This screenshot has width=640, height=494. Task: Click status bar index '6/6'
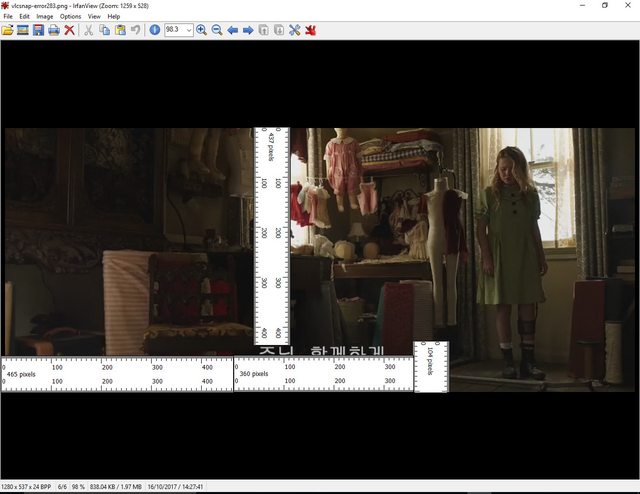pos(62,487)
